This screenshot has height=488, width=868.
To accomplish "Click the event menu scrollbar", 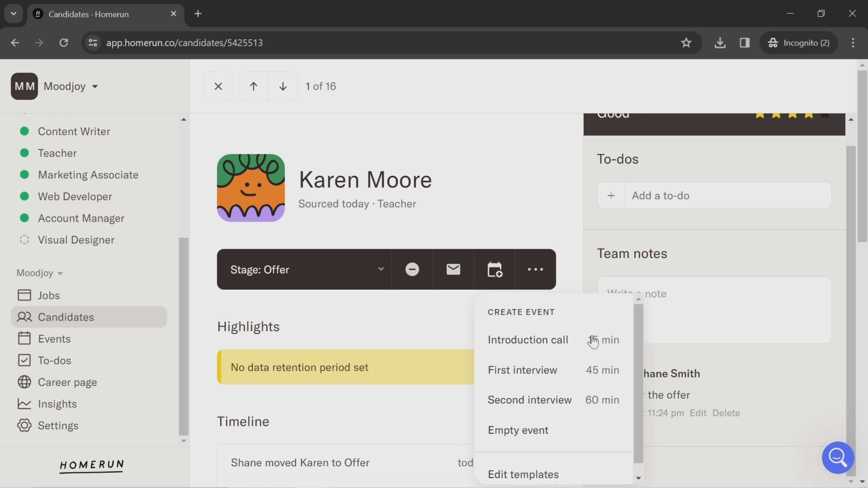I will coord(638,384).
